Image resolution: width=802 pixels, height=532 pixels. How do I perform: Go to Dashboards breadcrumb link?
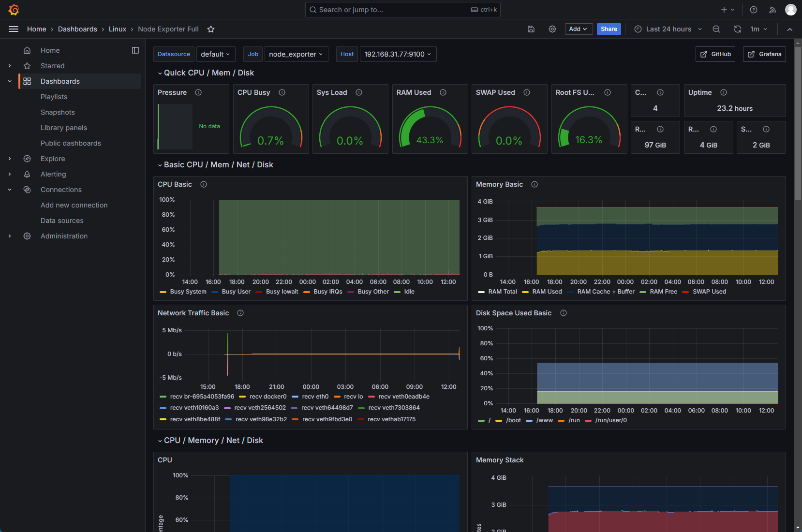tap(77, 29)
